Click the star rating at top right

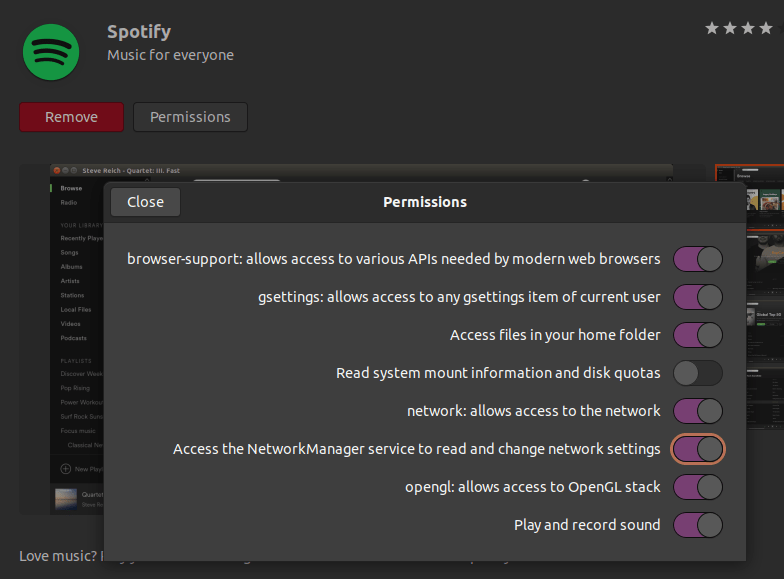click(x=744, y=28)
